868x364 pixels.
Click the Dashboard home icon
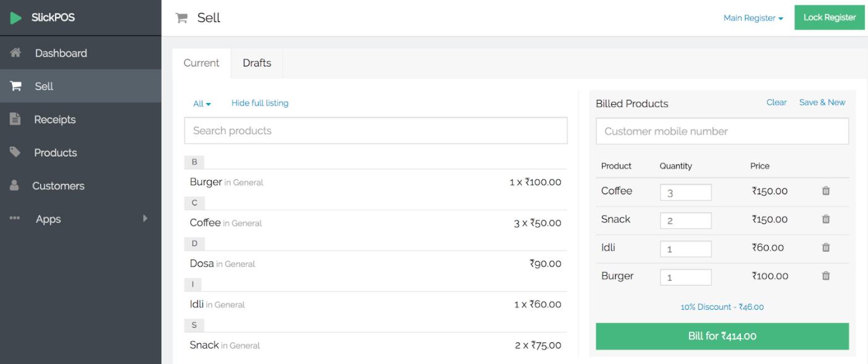click(x=15, y=53)
